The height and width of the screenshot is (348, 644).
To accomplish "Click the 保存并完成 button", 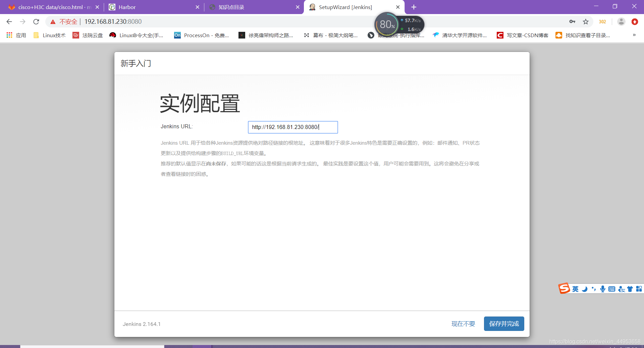I will 504,324.
